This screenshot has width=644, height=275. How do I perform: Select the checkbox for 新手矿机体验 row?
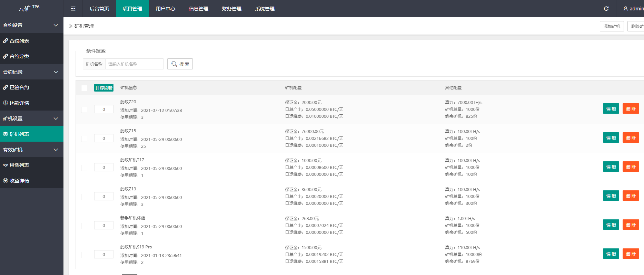coord(84,226)
